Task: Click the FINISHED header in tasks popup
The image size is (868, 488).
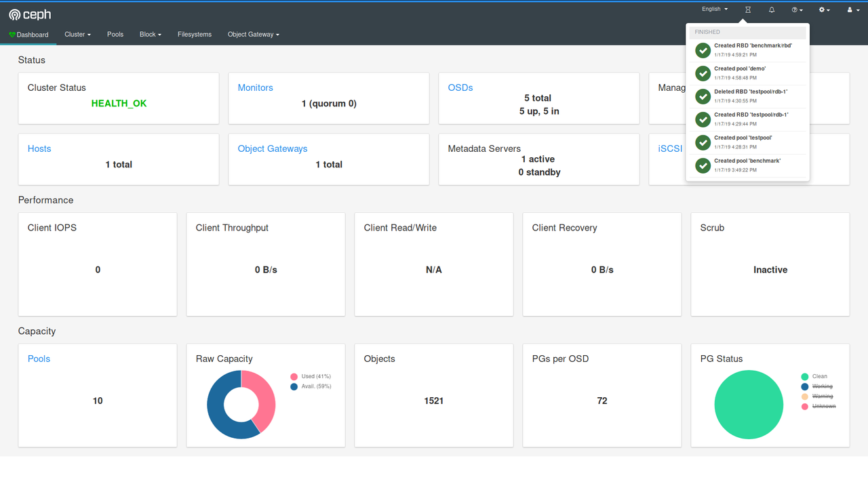Action: [x=747, y=32]
